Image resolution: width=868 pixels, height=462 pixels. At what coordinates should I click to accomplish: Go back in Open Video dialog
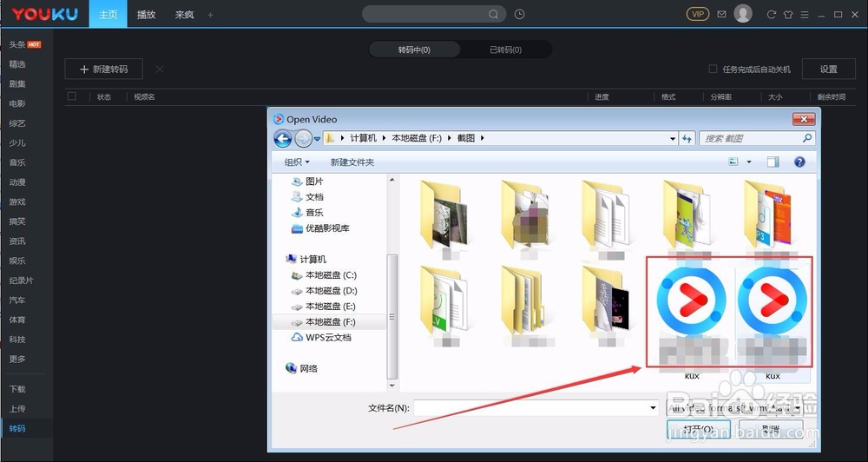(x=283, y=138)
